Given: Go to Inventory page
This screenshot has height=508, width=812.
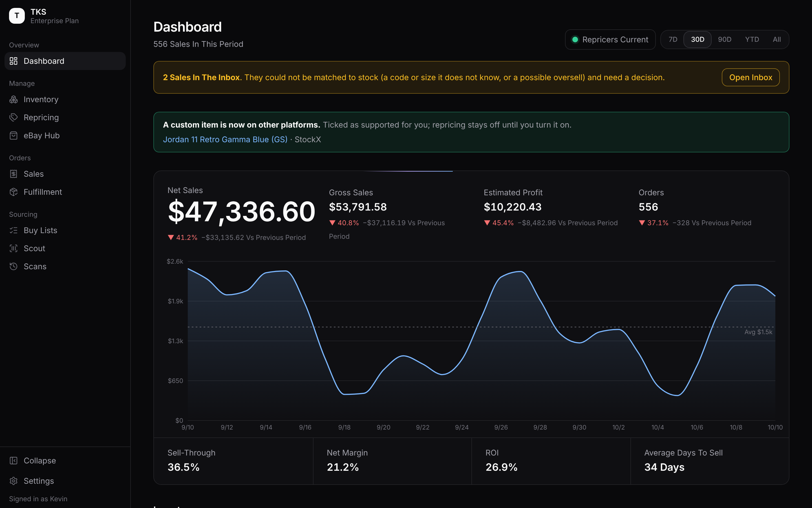Looking at the screenshot, I should tap(65, 99).
